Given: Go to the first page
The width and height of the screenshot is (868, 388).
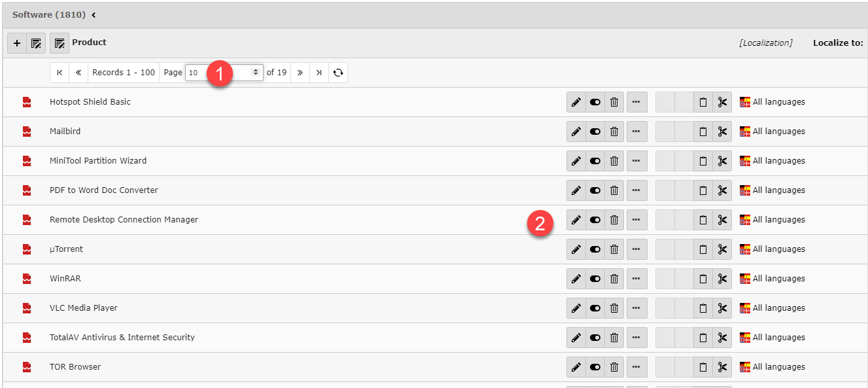Looking at the screenshot, I should click(60, 73).
